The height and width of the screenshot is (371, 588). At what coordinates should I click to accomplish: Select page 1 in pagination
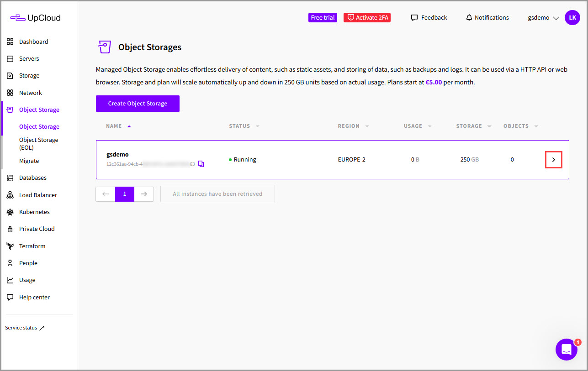pos(125,194)
